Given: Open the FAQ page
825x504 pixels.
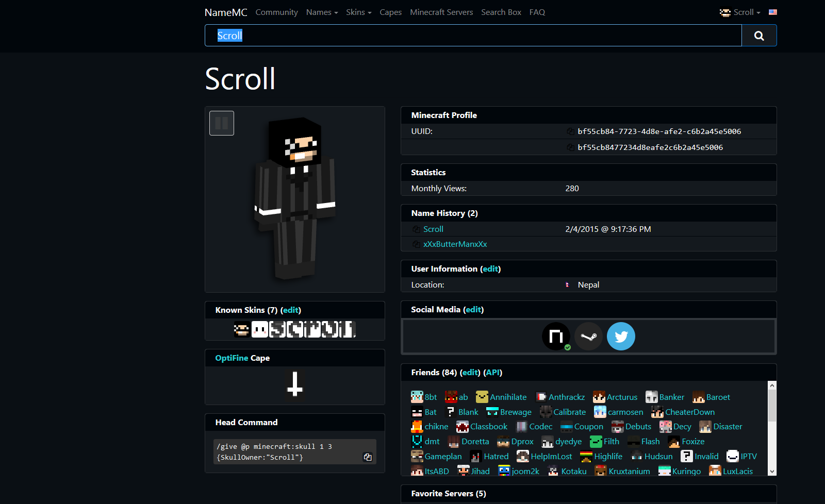Looking at the screenshot, I should [x=537, y=12].
